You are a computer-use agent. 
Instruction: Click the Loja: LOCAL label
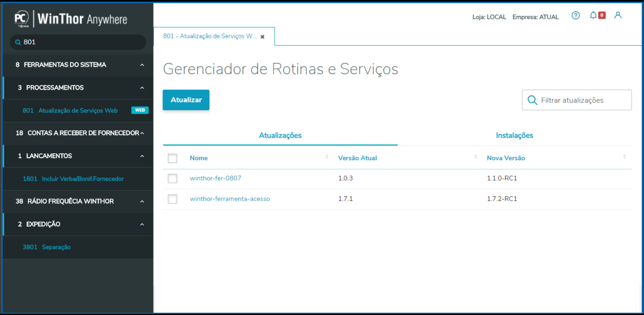point(489,17)
